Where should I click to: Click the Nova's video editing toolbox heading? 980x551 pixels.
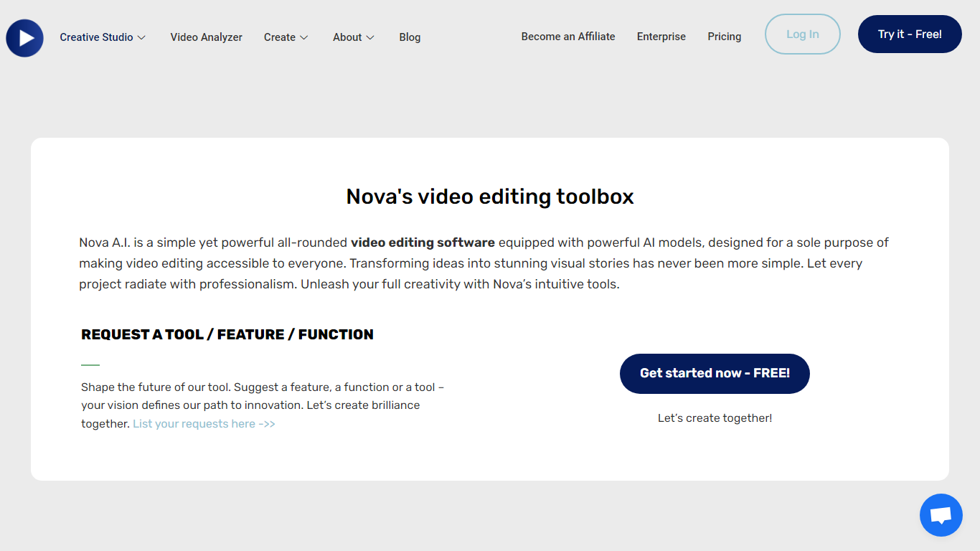click(x=490, y=197)
